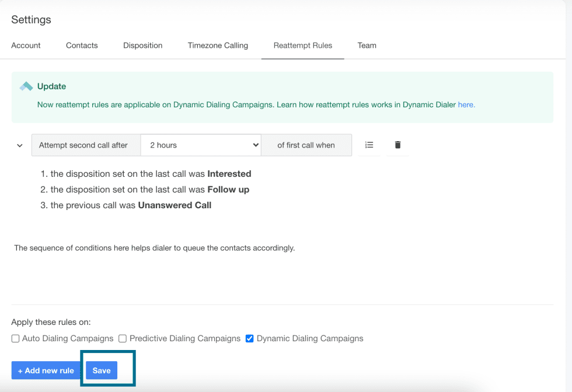Open the Contacts tab

82,45
